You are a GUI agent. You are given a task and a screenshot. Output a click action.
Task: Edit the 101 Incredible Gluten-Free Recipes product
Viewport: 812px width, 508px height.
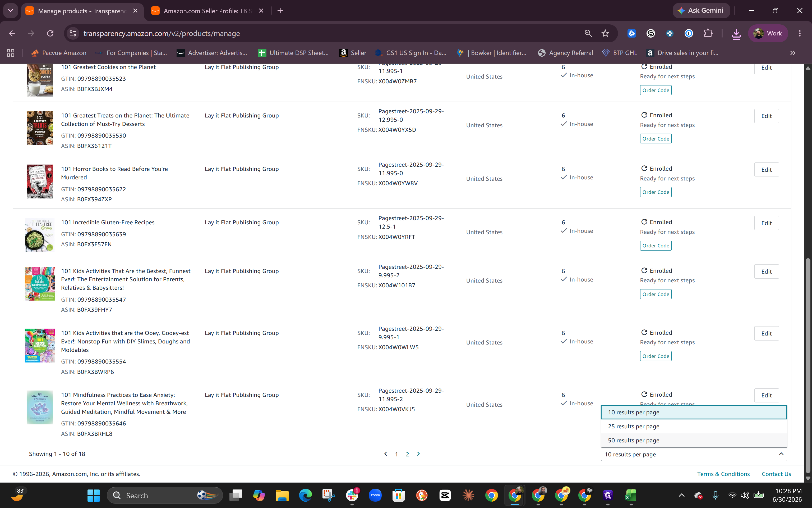[766, 223]
